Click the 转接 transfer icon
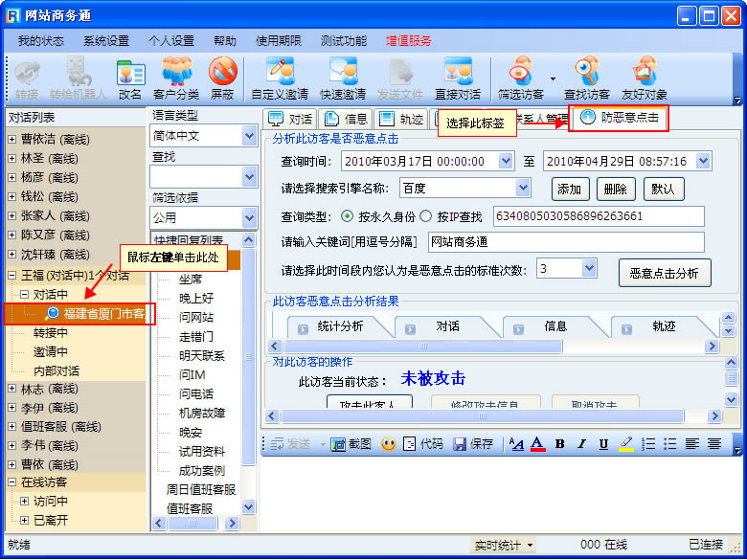This screenshot has height=560, width=747. (x=27, y=78)
